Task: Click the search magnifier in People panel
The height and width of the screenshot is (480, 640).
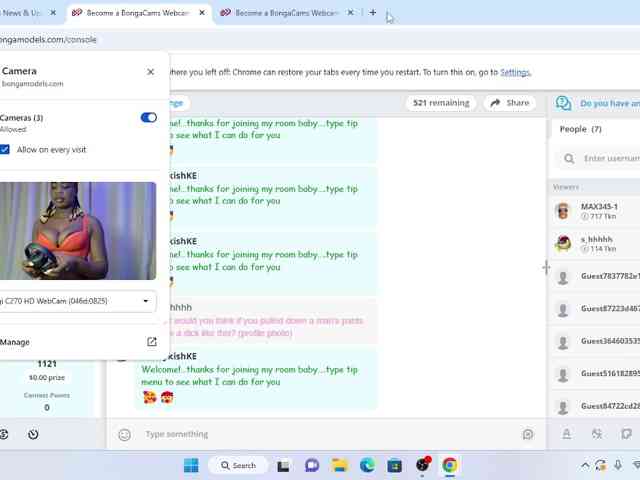Action: [569, 158]
